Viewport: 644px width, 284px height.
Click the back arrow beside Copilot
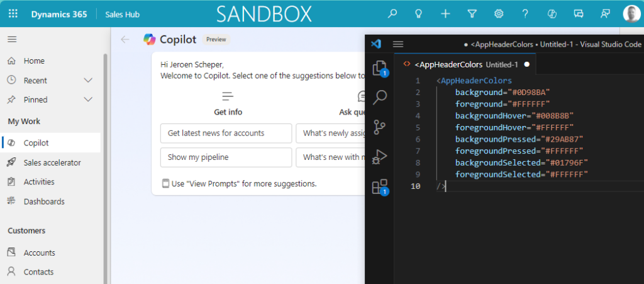(125, 40)
